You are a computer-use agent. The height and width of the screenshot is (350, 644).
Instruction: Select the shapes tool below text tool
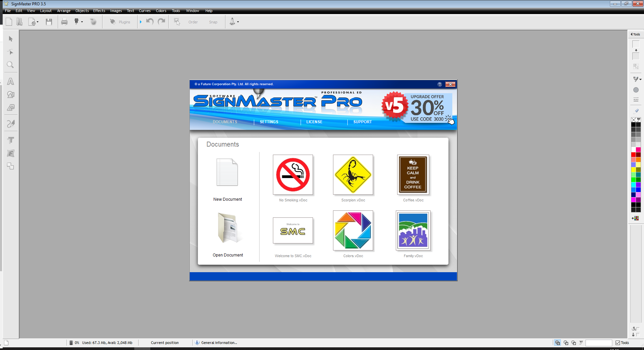point(11,95)
